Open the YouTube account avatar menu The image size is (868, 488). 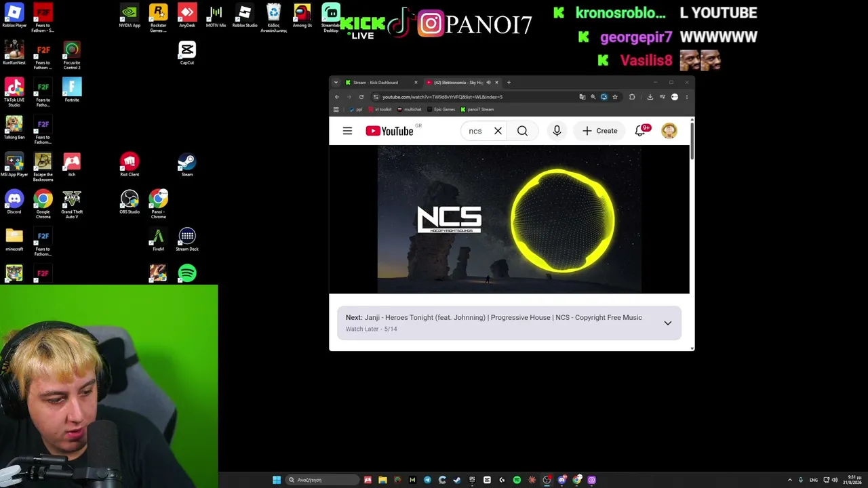coord(669,131)
